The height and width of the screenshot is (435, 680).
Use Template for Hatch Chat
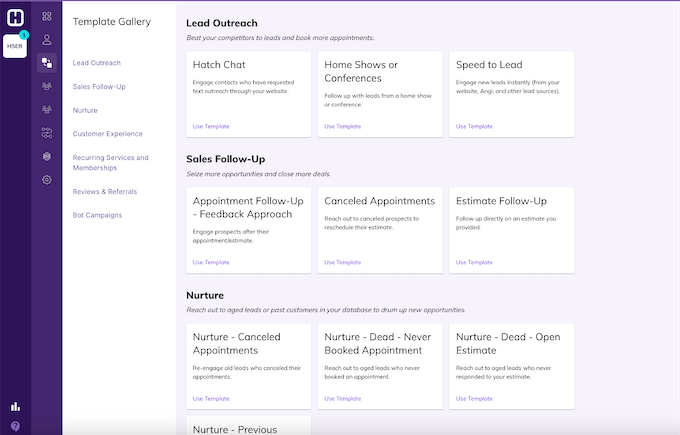210,126
